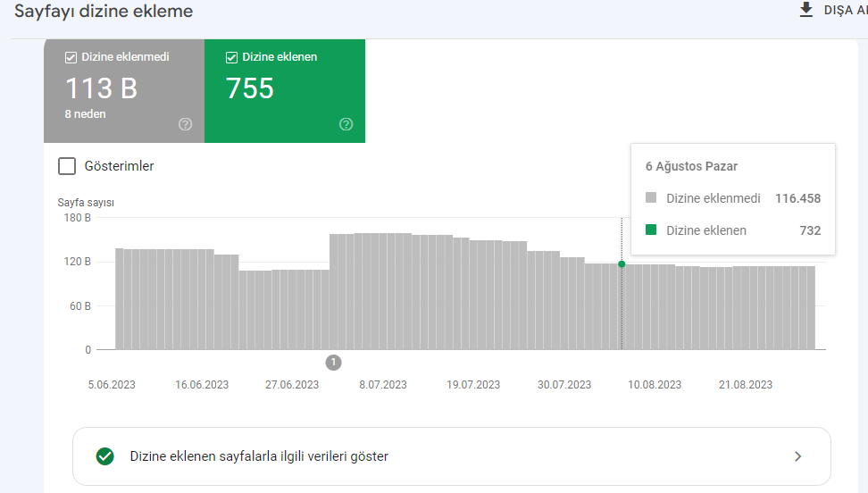Open help icon on Dizine eklenen card
Viewport: 868px width, 493px height.
click(346, 124)
